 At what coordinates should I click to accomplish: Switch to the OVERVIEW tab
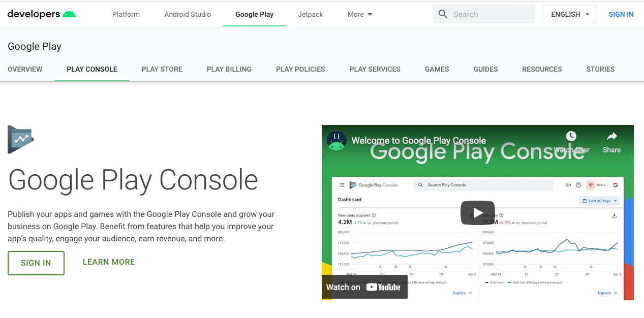point(25,69)
